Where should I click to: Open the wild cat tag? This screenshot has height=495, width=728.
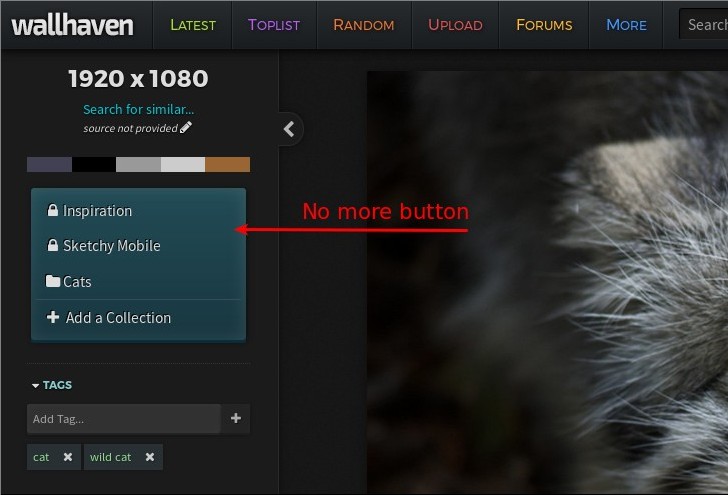[110, 457]
